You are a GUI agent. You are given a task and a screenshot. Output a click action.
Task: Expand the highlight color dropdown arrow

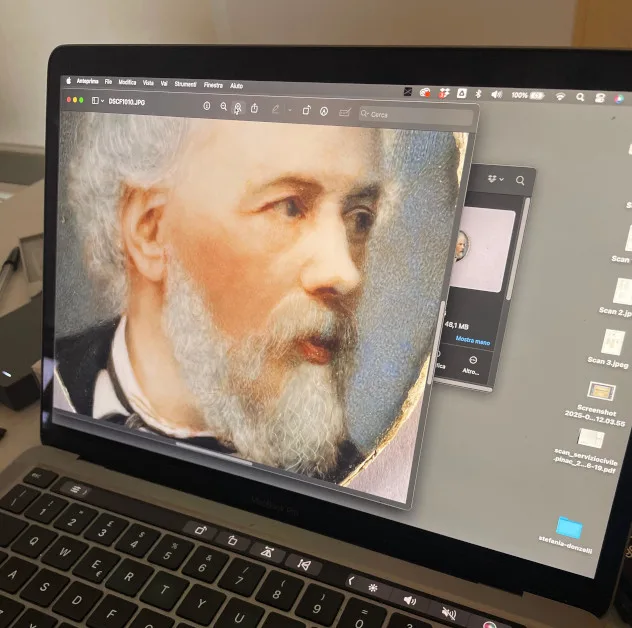[x=289, y=110]
